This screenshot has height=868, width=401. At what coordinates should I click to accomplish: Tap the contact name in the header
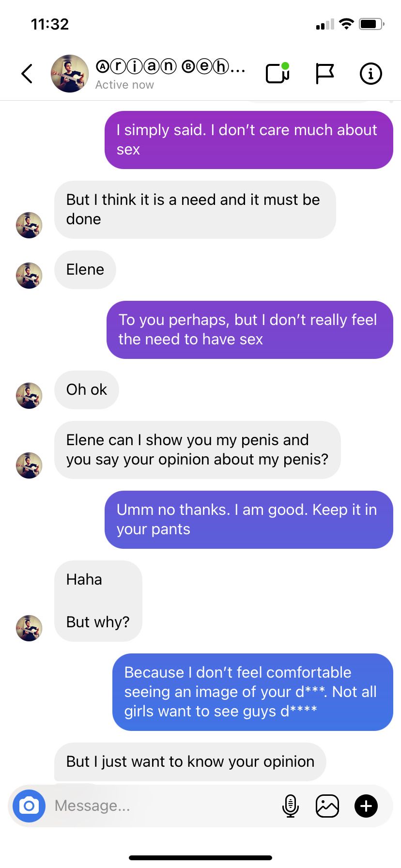pyautogui.click(x=170, y=66)
